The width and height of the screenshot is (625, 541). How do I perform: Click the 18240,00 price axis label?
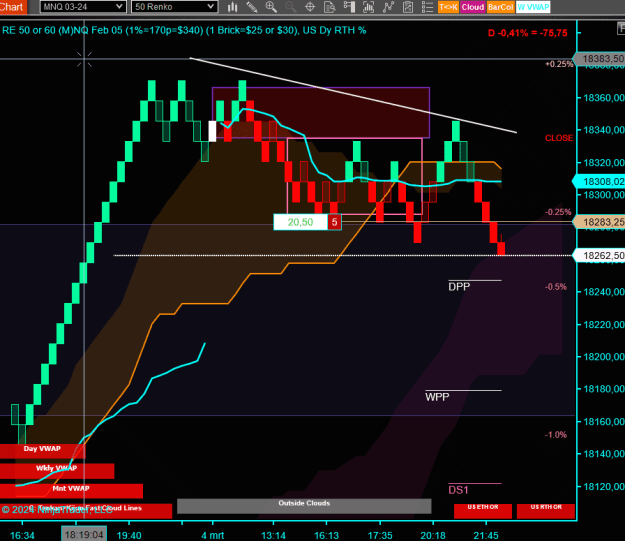[604, 292]
